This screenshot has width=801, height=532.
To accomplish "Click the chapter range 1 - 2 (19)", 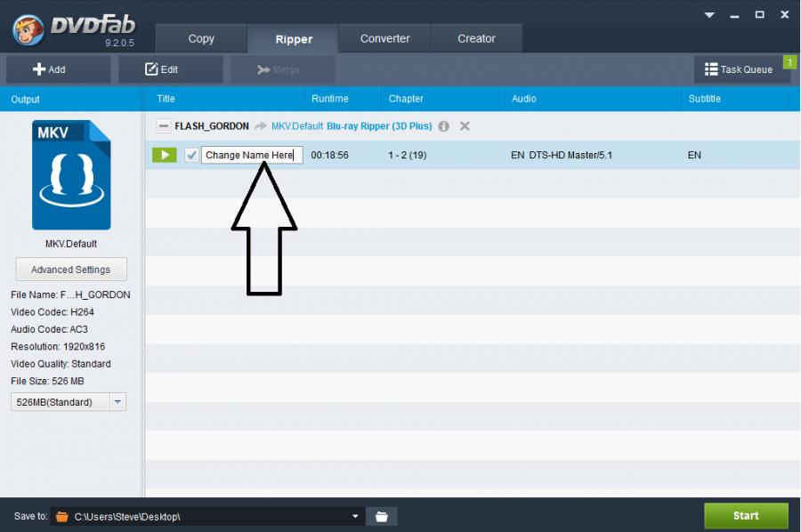I will [x=407, y=155].
